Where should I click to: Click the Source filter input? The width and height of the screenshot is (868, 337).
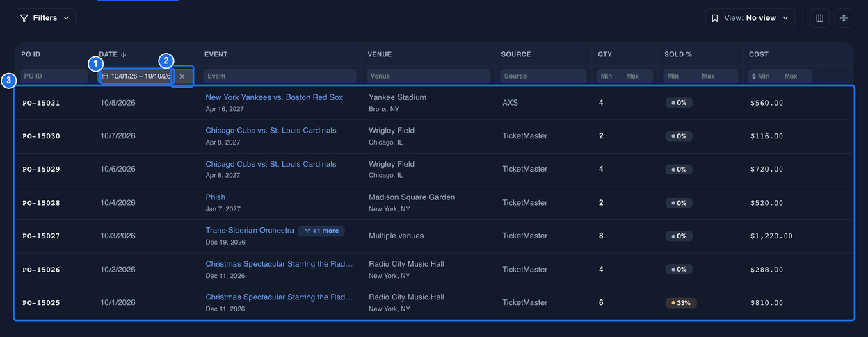coord(544,76)
